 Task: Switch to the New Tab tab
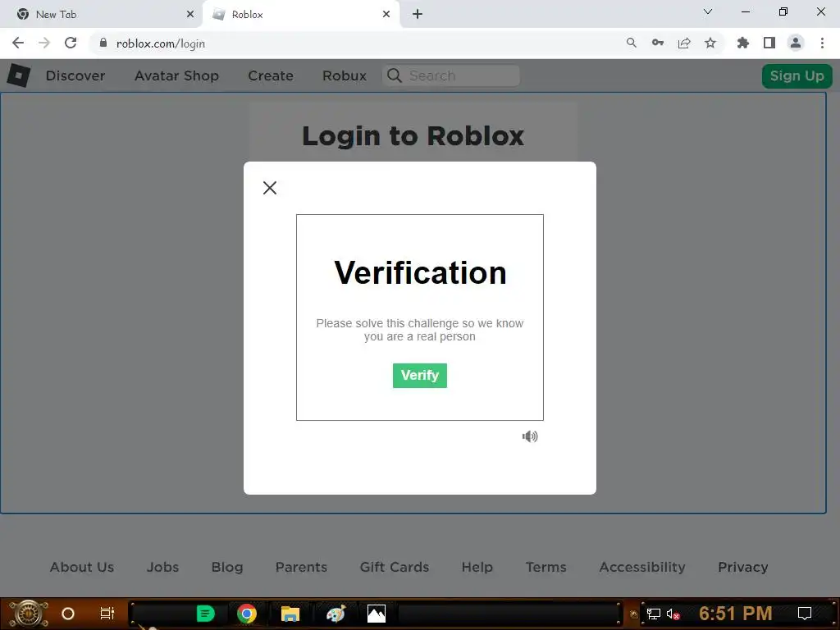pos(102,15)
